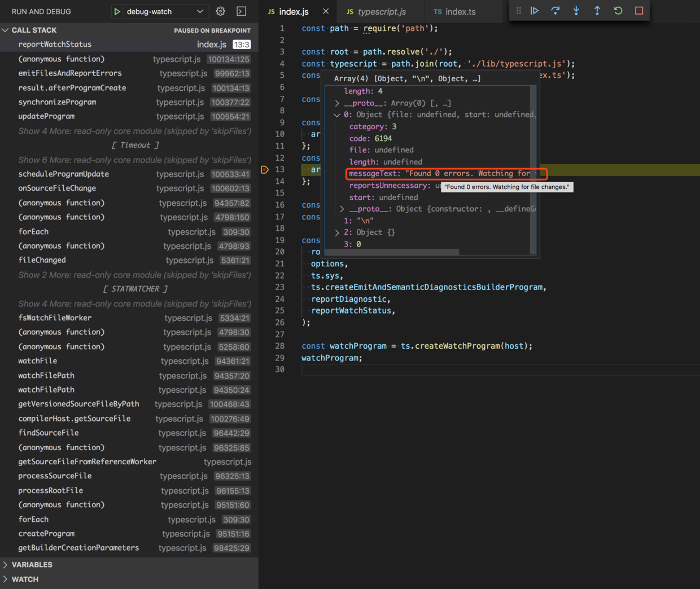Switch to the index.ts tab

(460, 11)
